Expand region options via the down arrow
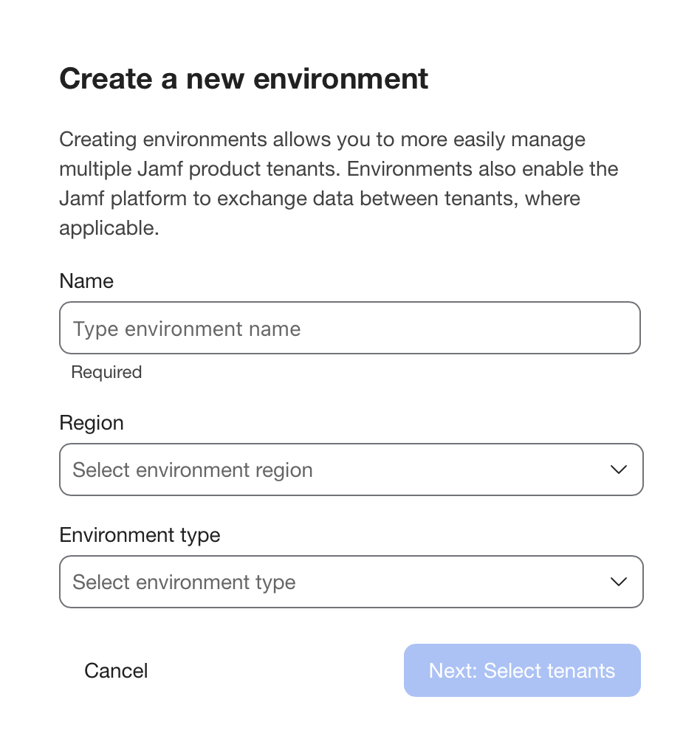This screenshot has height=753, width=700. pyautogui.click(x=618, y=470)
